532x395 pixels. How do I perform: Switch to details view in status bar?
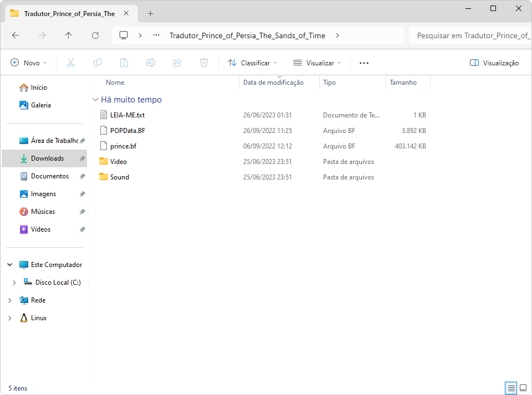click(511, 388)
